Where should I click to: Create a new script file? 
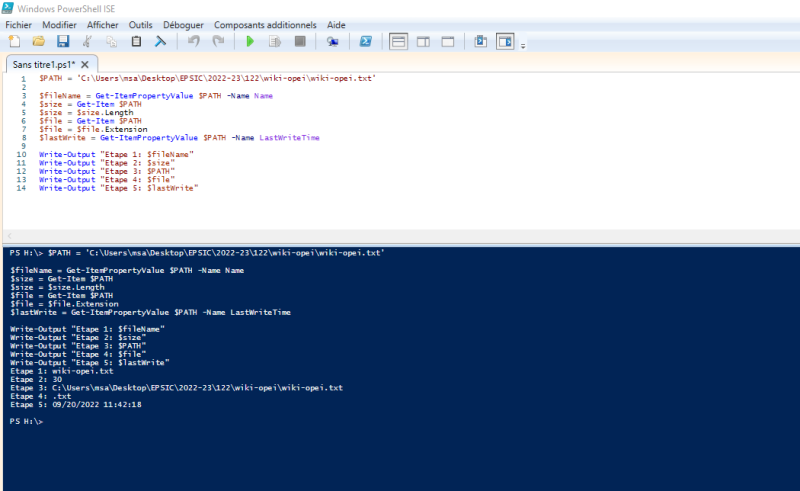(14, 41)
